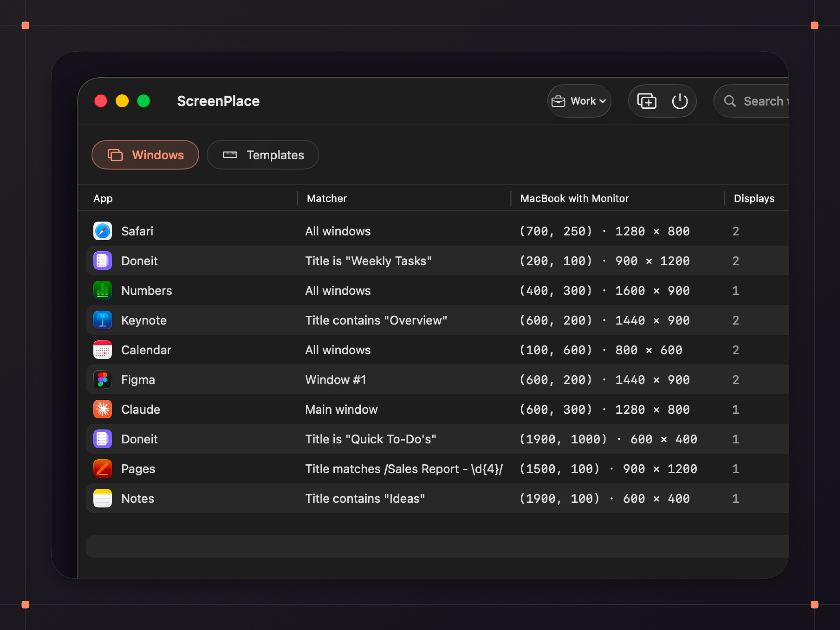
Task: Click the Doneit icon in Weekly Tasks row
Action: coord(103,260)
